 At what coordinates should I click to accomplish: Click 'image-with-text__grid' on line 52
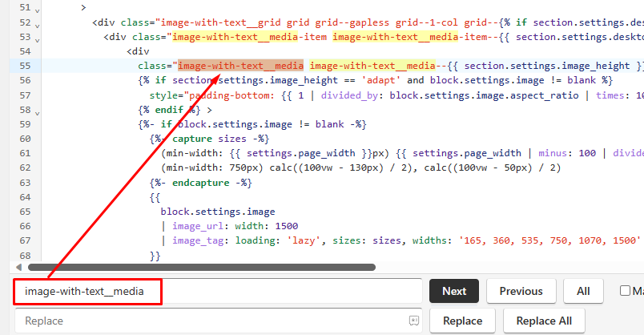point(220,22)
